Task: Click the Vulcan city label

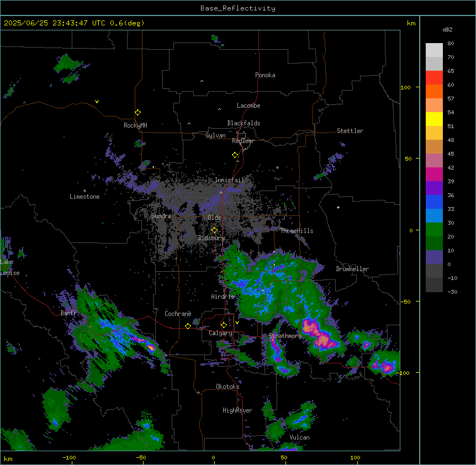Action: (300, 437)
